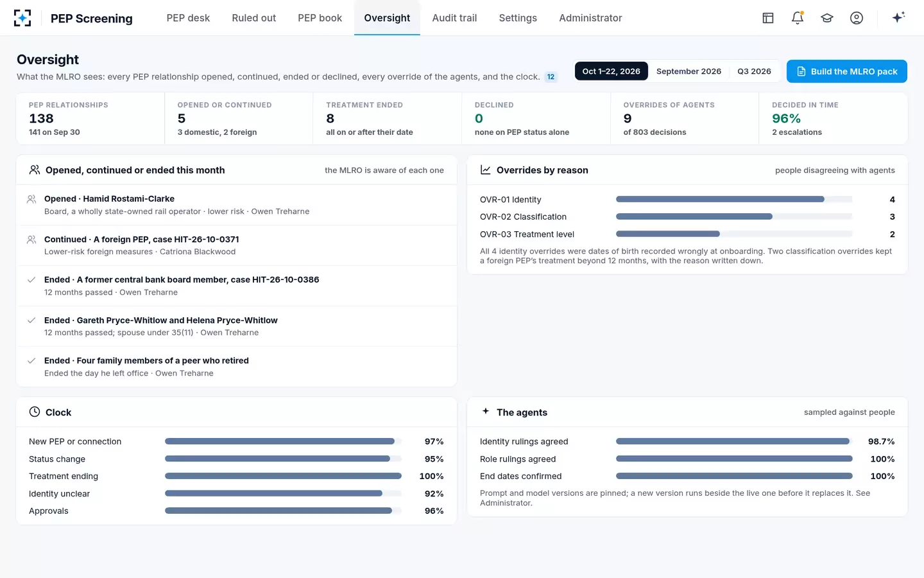Switch to the Ruled out tab
Image resolution: width=924 pixels, height=578 pixels.
(254, 18)
